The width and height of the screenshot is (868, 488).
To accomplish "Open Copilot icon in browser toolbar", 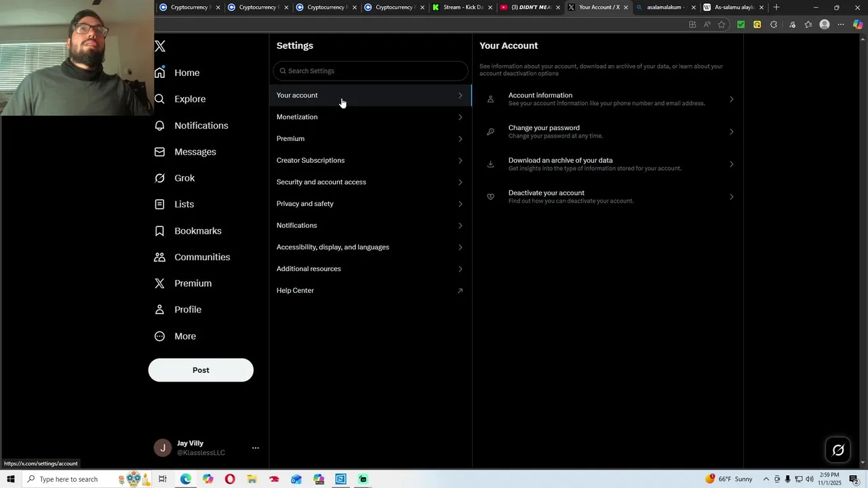I will (858, 24).
